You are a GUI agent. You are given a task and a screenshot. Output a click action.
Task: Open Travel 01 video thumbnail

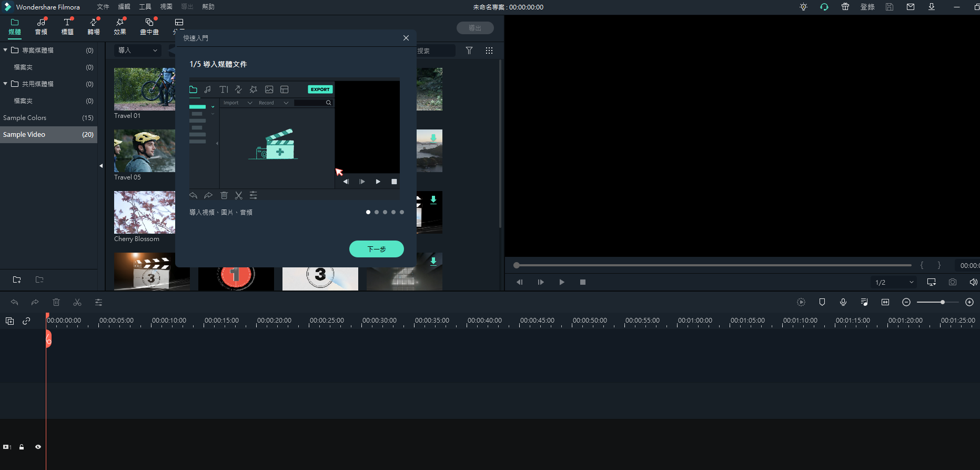click(145, 89)
